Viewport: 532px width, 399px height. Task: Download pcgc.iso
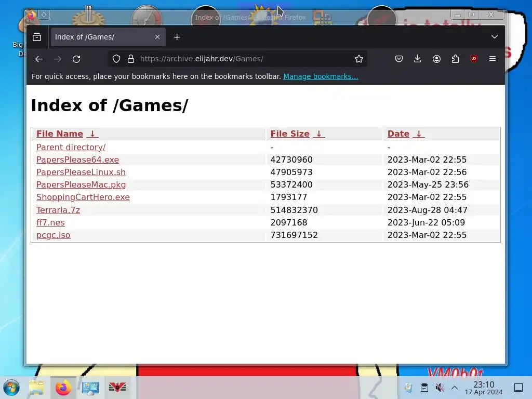tap(54, 235)
